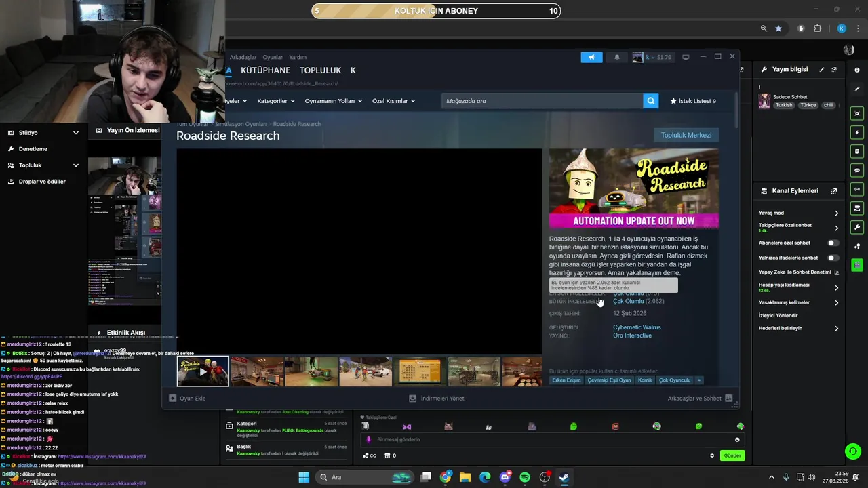Click the wrench action in the Twitch sidebar
868x488 pixels.
tap(857, 227)
